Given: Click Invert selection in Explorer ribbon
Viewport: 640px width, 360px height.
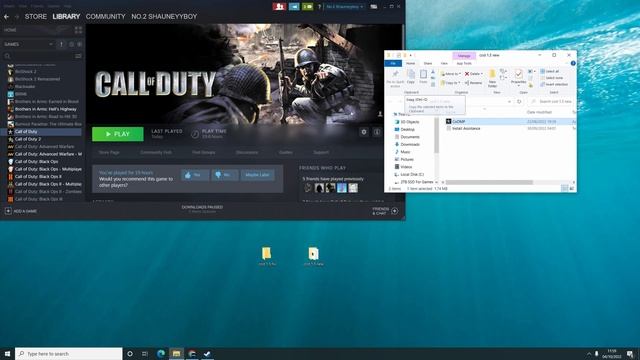Looking at the screenshot, I should [x=554, y=84].
